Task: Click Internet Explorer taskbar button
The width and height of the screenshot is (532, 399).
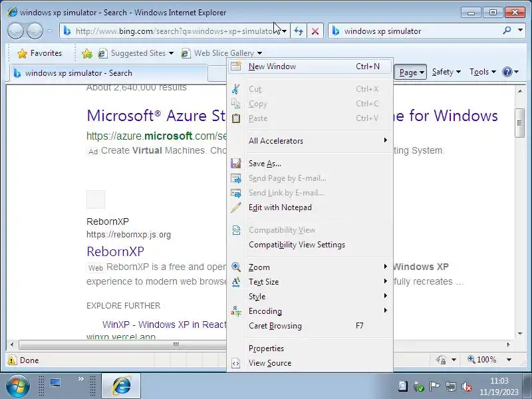Action: coord(121,386)
